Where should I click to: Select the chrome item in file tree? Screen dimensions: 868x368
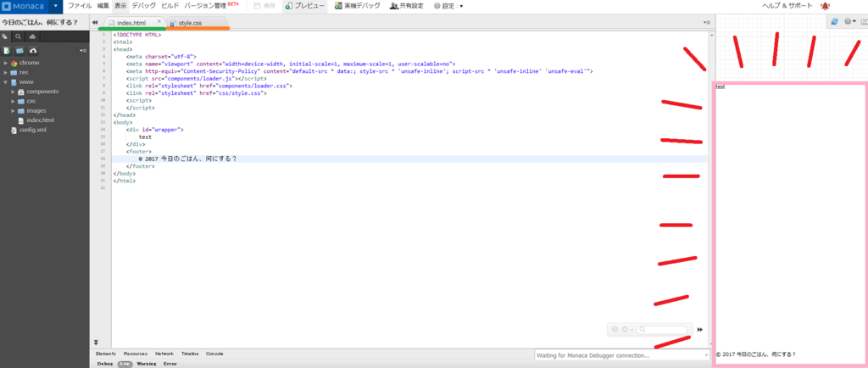point(30,63)
